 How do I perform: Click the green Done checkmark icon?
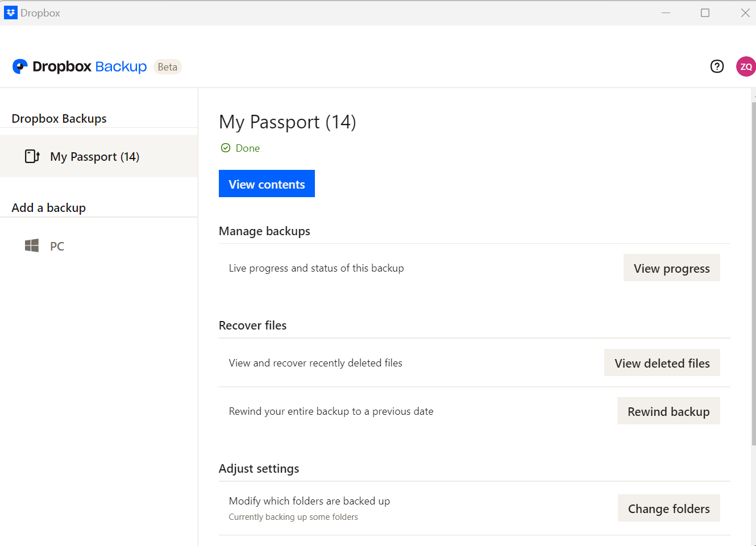(x=226, y=148)
